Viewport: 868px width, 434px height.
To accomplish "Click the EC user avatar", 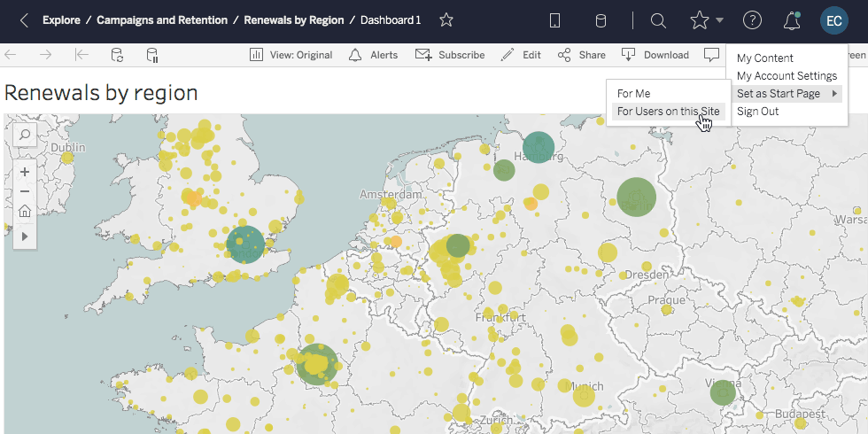I will pos(834,20).
